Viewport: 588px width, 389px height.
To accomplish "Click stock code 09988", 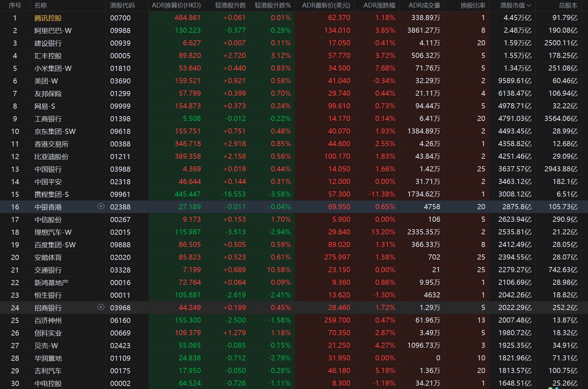I will (x=120, y=31).
